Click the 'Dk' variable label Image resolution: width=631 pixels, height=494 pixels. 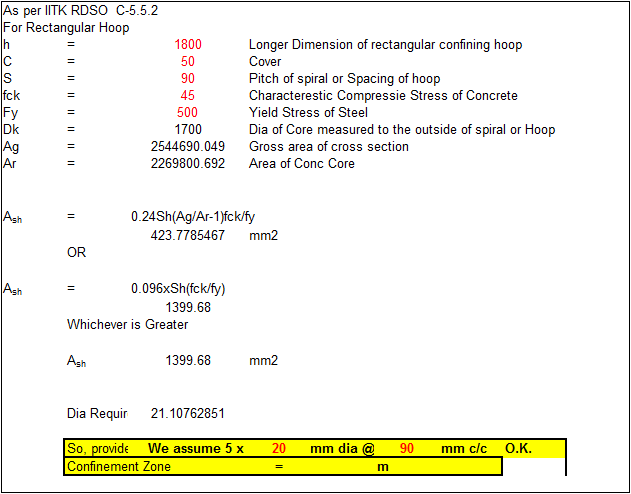pyautogui.click(x=10, y=130)
